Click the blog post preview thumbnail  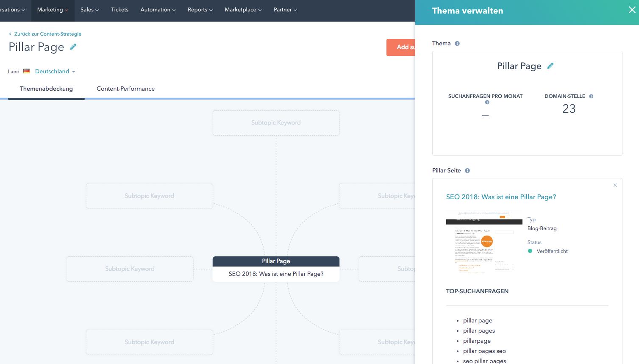[x=484, y=242]
